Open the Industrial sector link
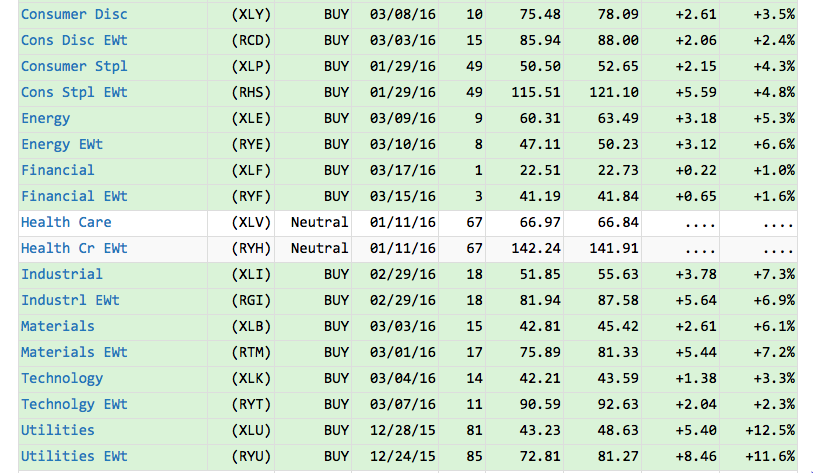The image size is (813, 473). 62,274
